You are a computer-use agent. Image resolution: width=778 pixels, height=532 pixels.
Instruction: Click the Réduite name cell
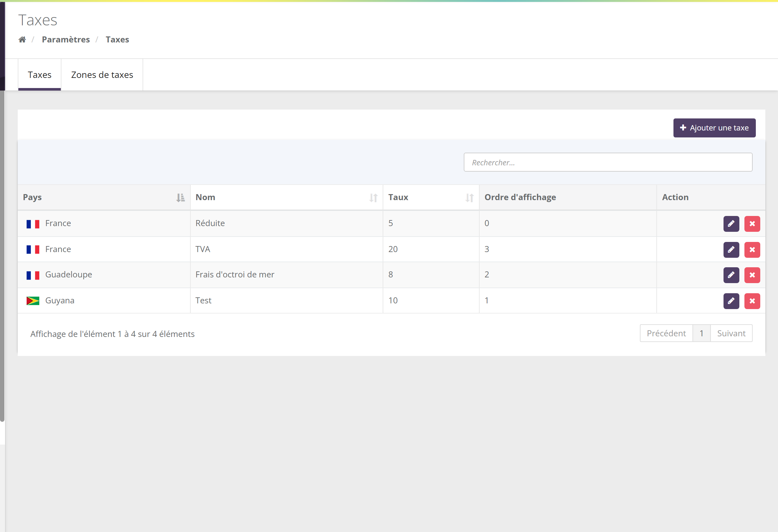[287, 223]
